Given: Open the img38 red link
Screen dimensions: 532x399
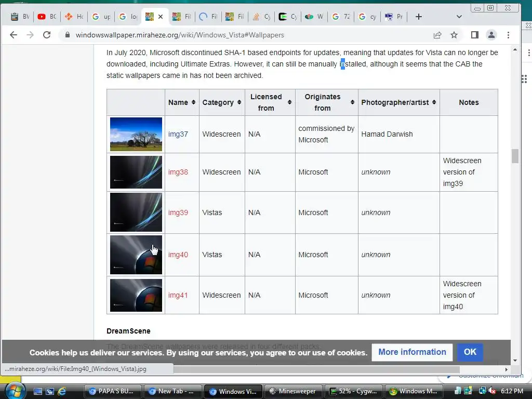Looking at the screenshot, I should click(178, 172).
